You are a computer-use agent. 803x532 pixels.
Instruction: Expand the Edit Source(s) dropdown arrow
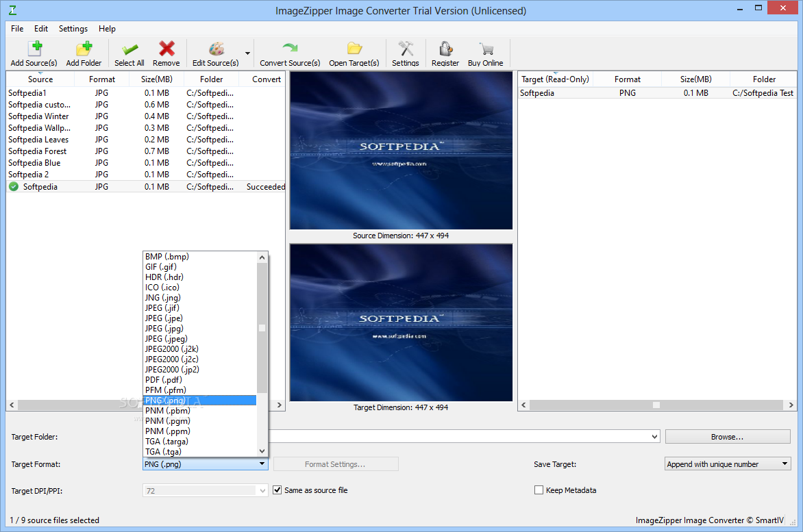click(247, 53)
